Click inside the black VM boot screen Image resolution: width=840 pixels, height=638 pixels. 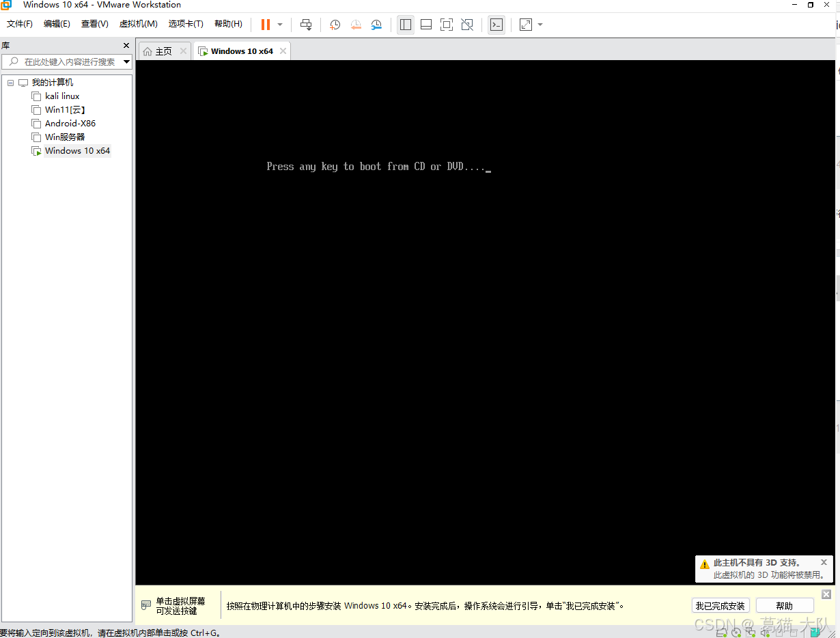point(486,322)
